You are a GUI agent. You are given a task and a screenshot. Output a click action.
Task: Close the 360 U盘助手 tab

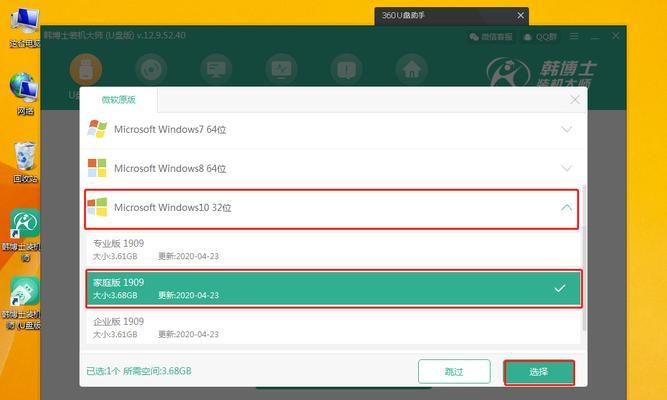tap(521, 15)
